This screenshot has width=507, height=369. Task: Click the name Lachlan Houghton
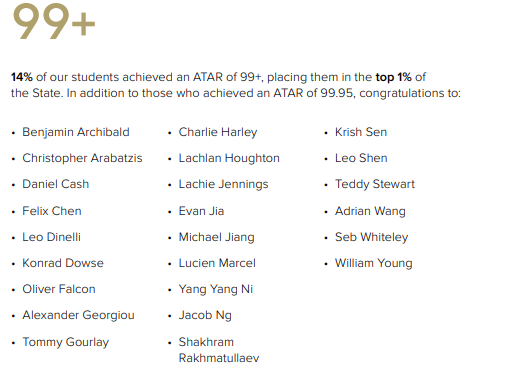pos(229,158)
